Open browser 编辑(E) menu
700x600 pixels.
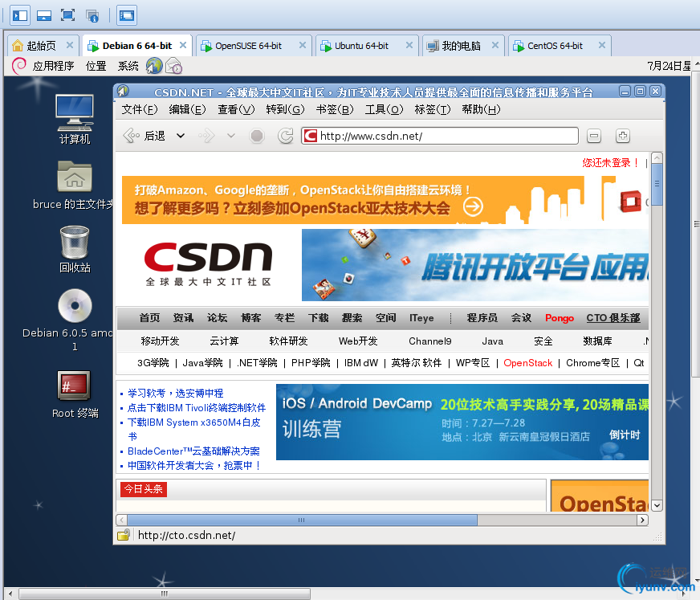(x=187, y=109)
